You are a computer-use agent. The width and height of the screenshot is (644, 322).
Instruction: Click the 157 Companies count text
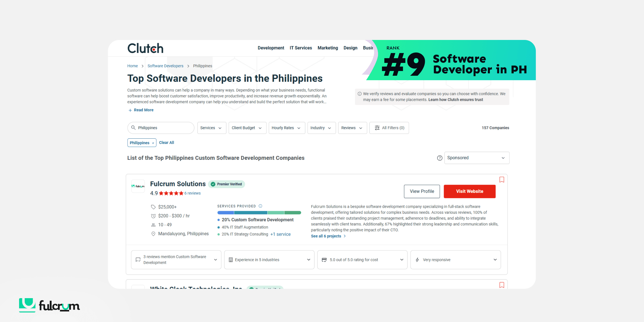(495, 128)
